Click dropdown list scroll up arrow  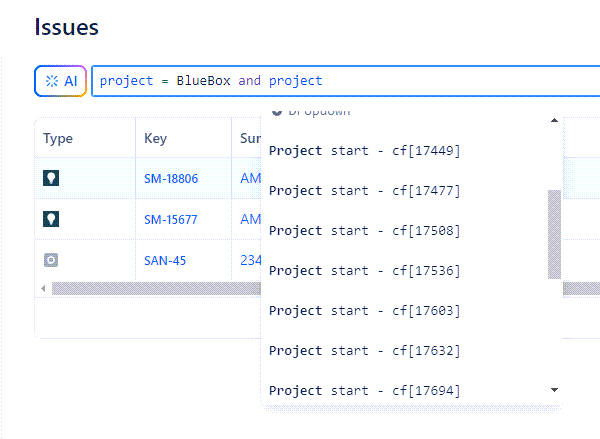coord(555,120)
